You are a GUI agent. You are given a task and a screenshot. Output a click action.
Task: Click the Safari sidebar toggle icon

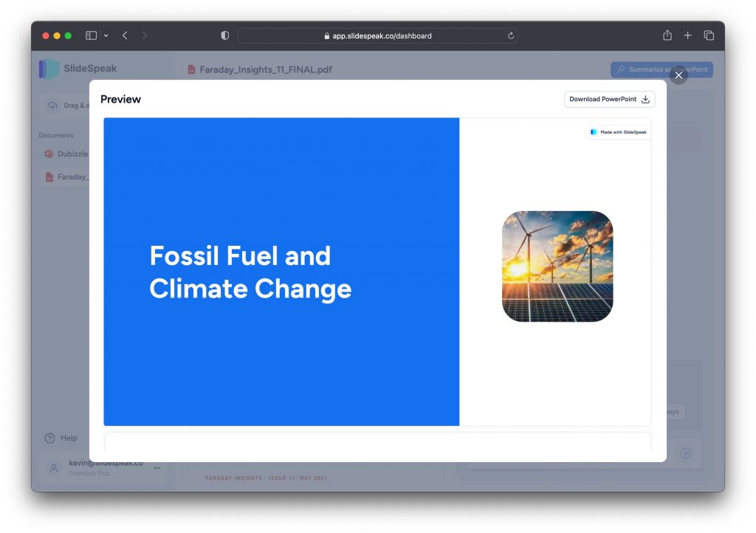[92, 35]
